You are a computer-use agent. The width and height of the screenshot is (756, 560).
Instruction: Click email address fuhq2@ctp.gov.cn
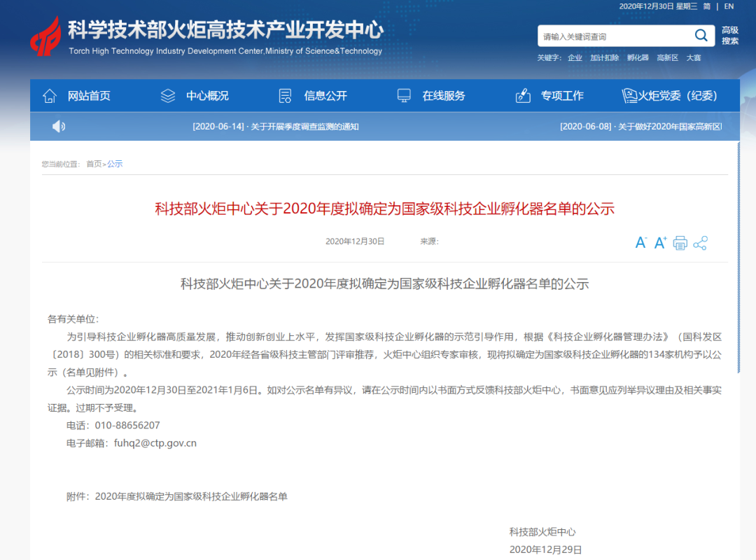155,443
